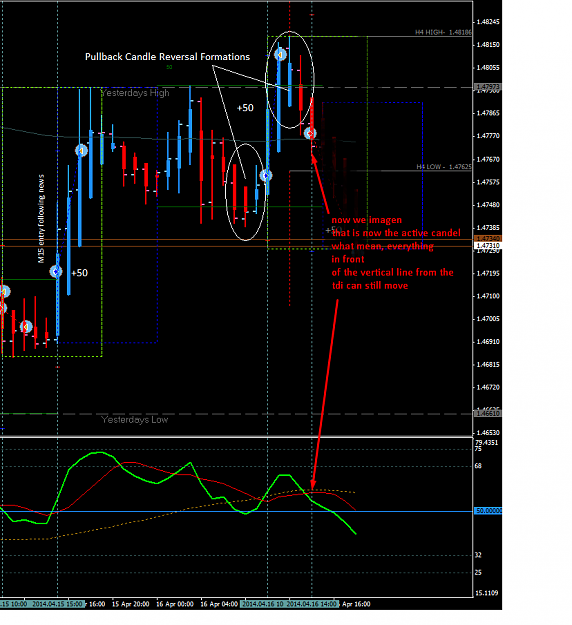
Task: Click the 1.47100 price on the price scale
Action: pos(488,296)
